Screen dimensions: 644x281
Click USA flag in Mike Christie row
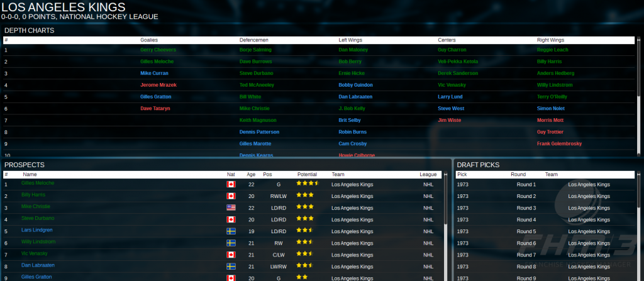pyautogui.click(x=231, y=208)
